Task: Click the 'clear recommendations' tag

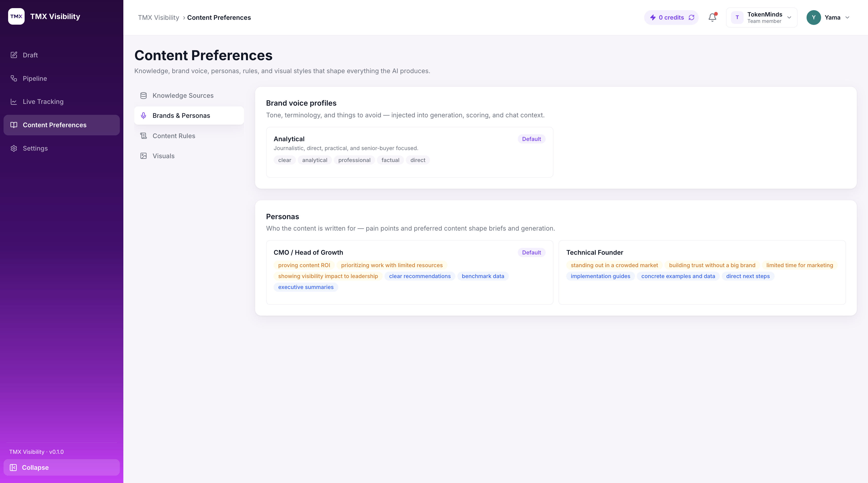Action: coord(420,276)
